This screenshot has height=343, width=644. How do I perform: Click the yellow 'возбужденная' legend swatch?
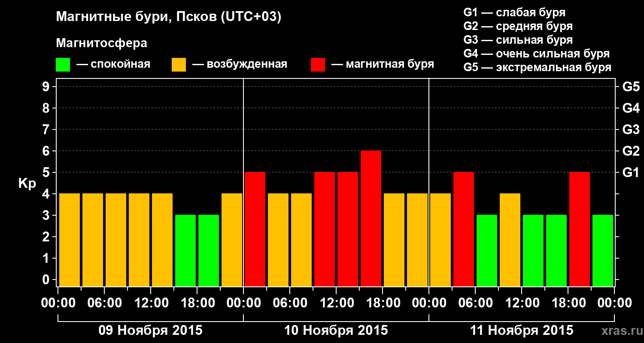coord(179,65)
